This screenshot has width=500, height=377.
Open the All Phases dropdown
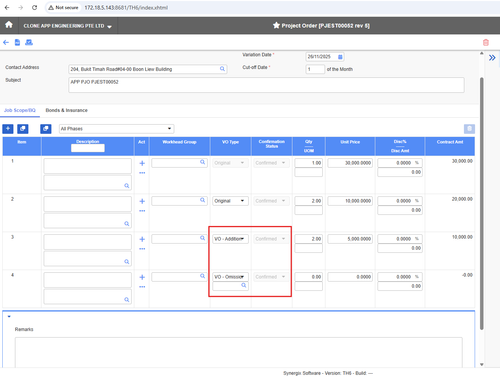coord(117,129)
